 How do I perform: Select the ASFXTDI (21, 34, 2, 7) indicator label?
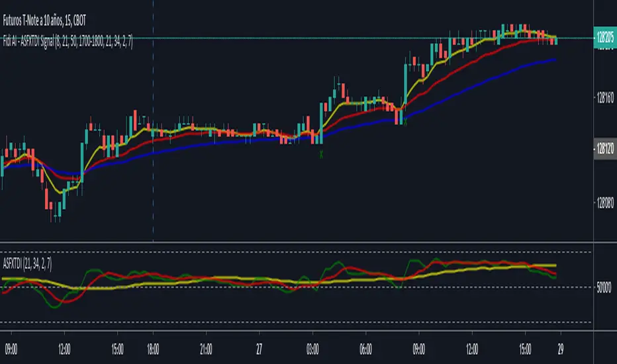click(27, 263)
